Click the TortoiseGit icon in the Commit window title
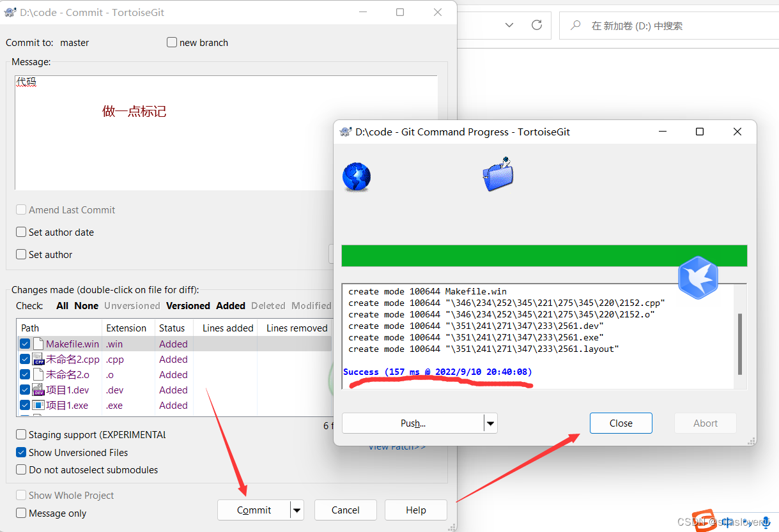This screenshot has height=532, width=779. pyautogui.click(x=10, y=12)
